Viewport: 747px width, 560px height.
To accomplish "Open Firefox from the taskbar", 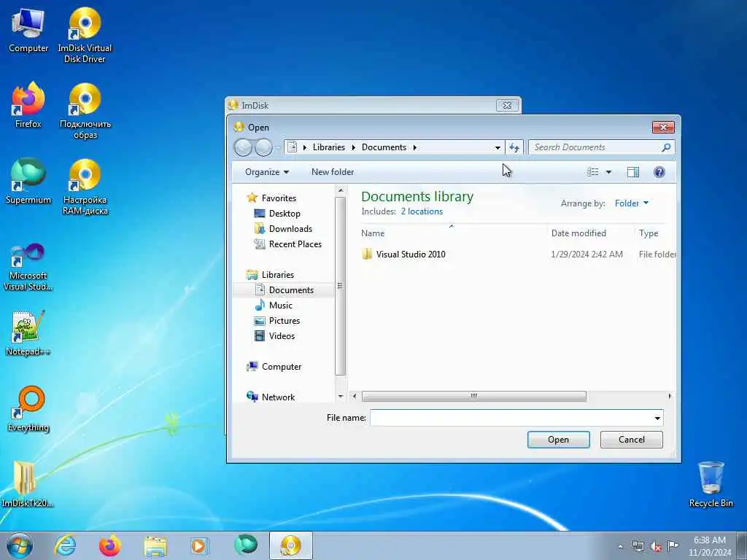I will (x=109, y=545).
